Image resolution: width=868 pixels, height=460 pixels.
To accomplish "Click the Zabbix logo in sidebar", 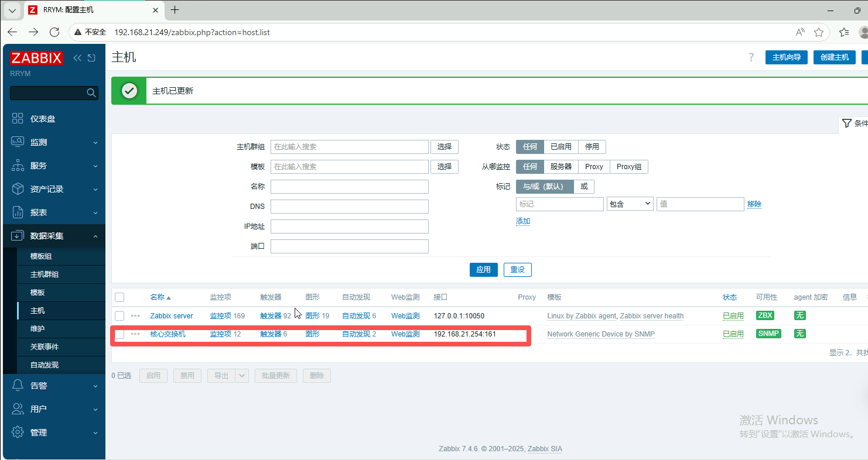I will 36,58.
